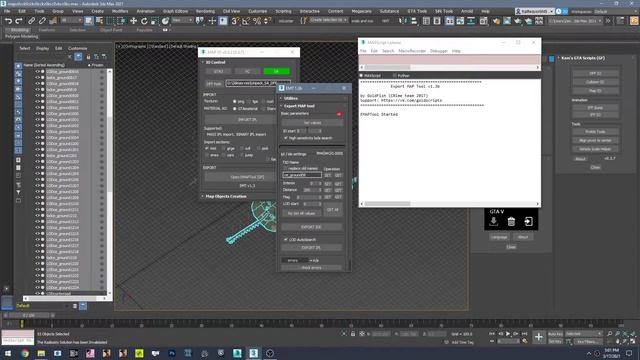Click the Zoom viewport navigation icon
Screen dimensions: 640x360
click(610, 334)
